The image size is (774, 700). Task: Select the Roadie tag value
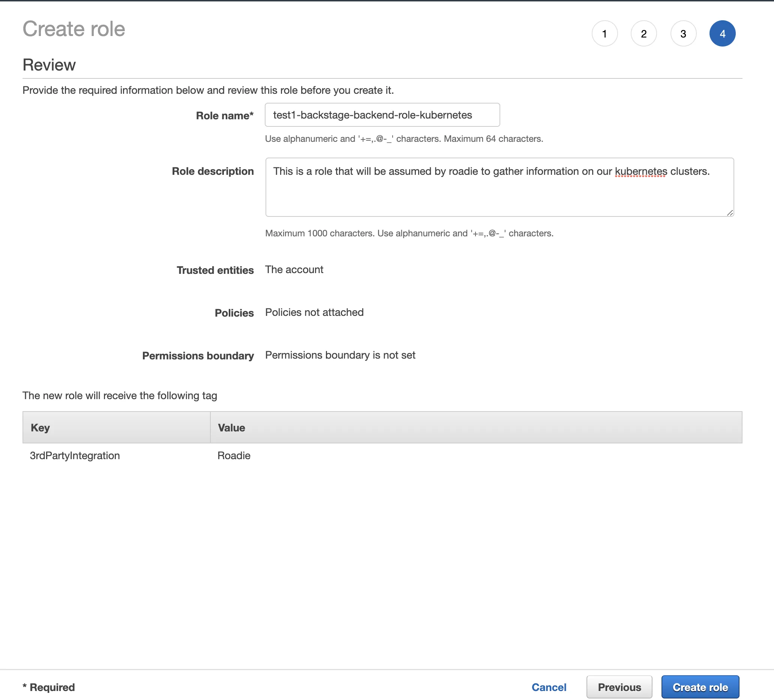(234, 455)
